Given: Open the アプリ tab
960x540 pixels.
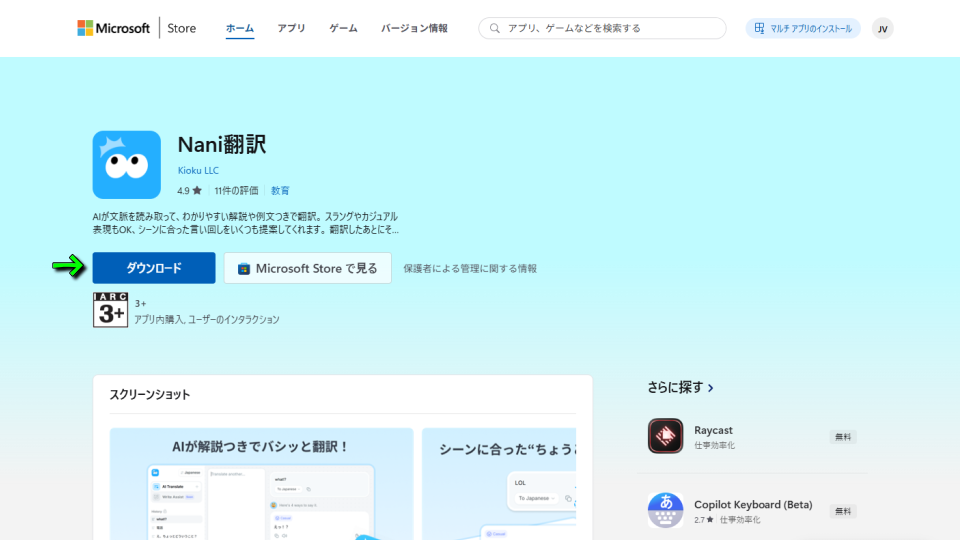Looking at the screenshot, I should click(x=291, y=28).
